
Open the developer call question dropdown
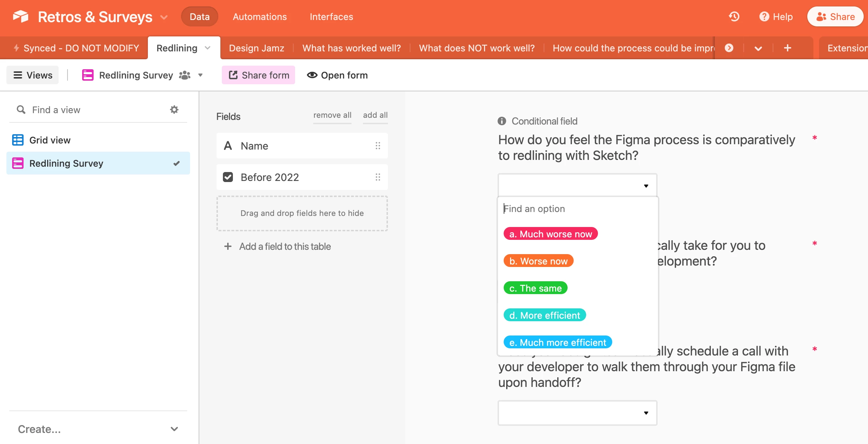click(x=577, y=413)
